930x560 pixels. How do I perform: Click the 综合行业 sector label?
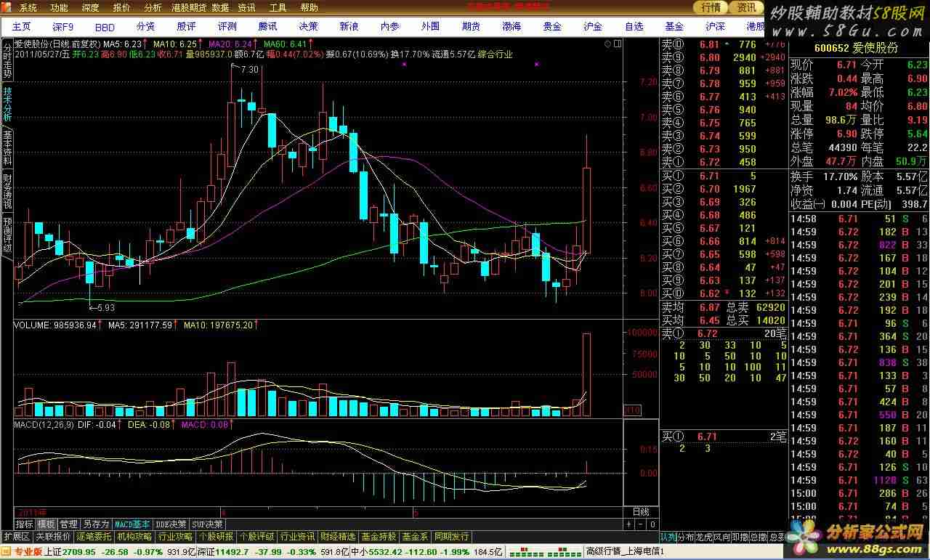coord(495,54)
